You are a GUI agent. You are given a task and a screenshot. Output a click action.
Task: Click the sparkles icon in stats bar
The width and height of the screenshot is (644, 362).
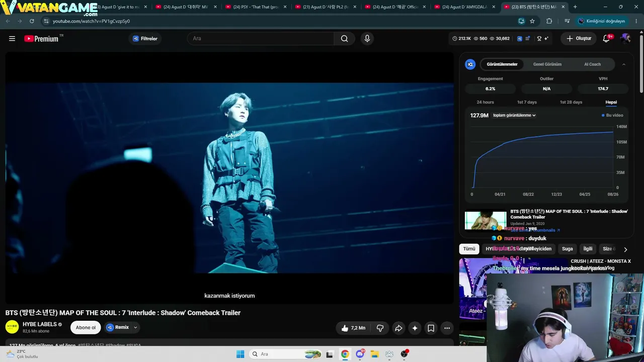(x=546, y=39)
